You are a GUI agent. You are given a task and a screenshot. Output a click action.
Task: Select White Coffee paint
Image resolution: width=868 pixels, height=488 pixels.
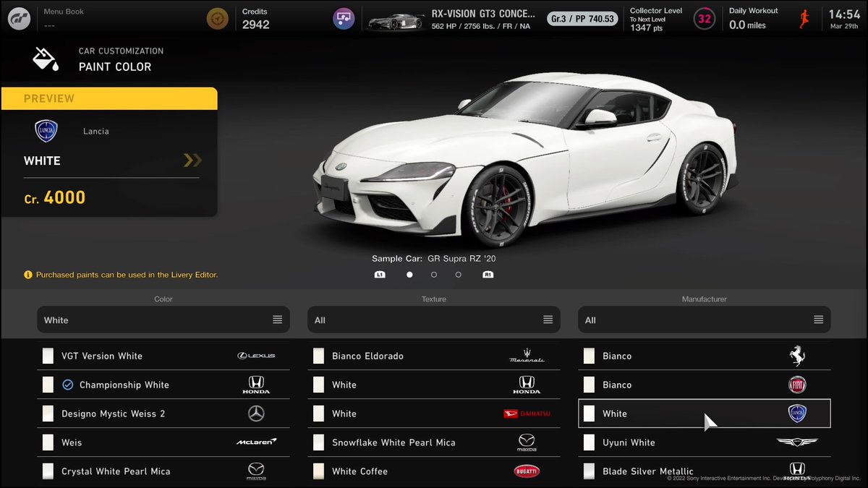click(x=434, y=471)
